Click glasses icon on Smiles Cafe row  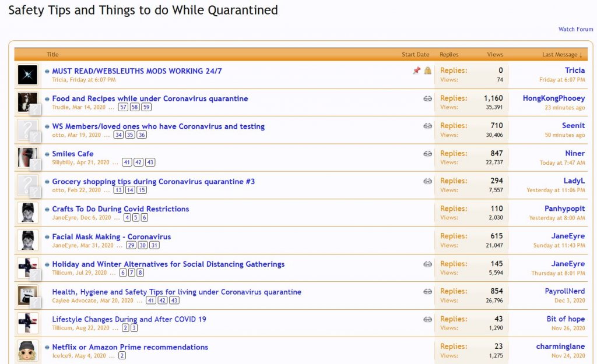point(428,154)
